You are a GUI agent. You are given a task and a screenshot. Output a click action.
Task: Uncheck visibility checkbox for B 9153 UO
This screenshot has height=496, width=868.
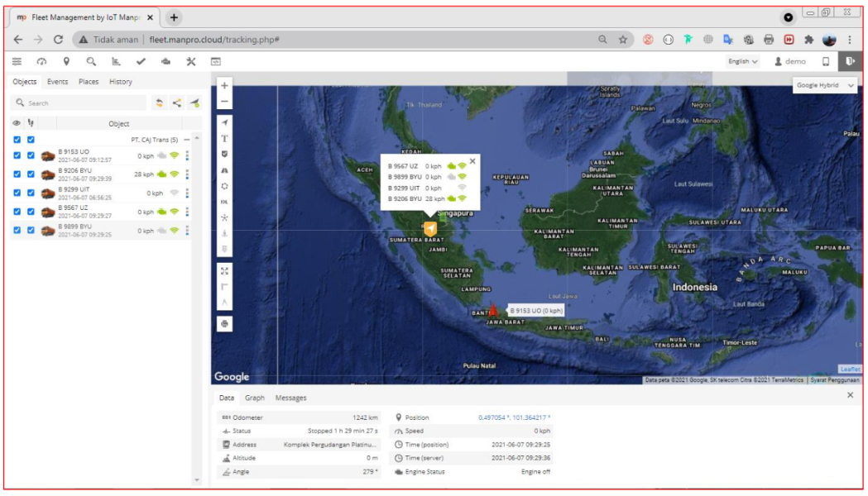tap(17, 155)
